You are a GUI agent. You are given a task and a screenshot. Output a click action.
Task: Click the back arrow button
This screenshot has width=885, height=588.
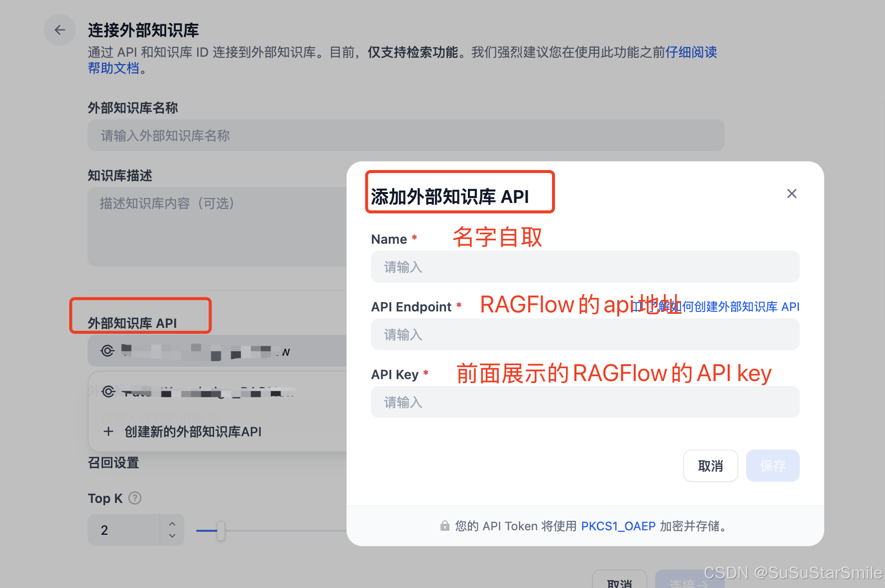[60, 30]
